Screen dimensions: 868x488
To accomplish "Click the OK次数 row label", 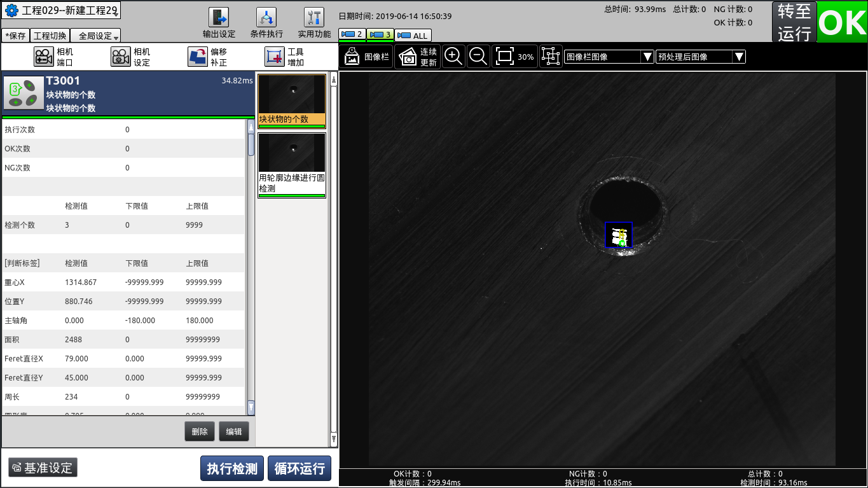I will (17, 149).
